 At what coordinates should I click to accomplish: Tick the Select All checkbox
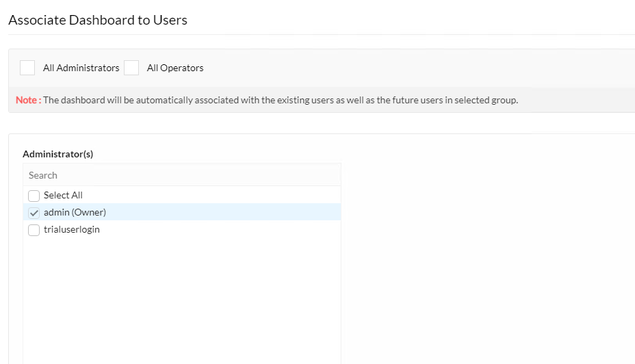[34, 196]
